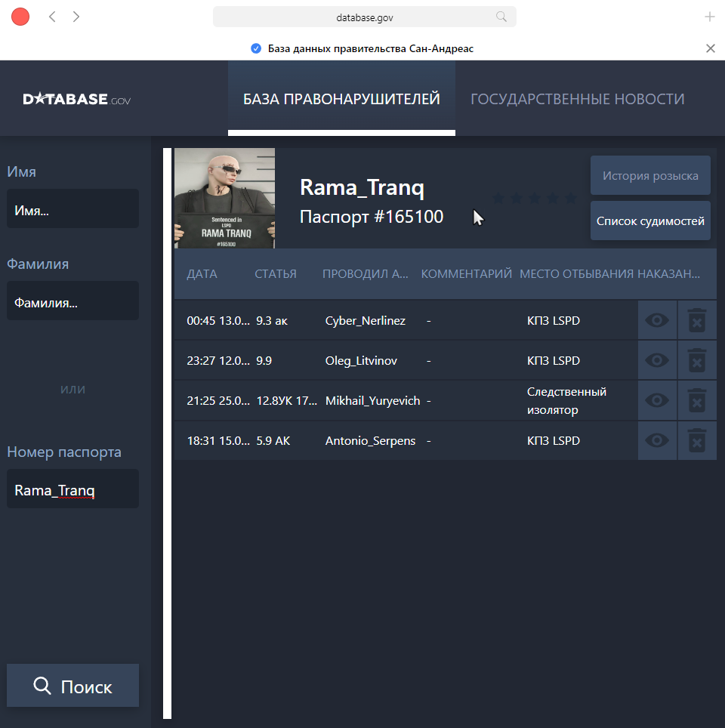Open a new tab with plus icon

[x=709, y=17]
